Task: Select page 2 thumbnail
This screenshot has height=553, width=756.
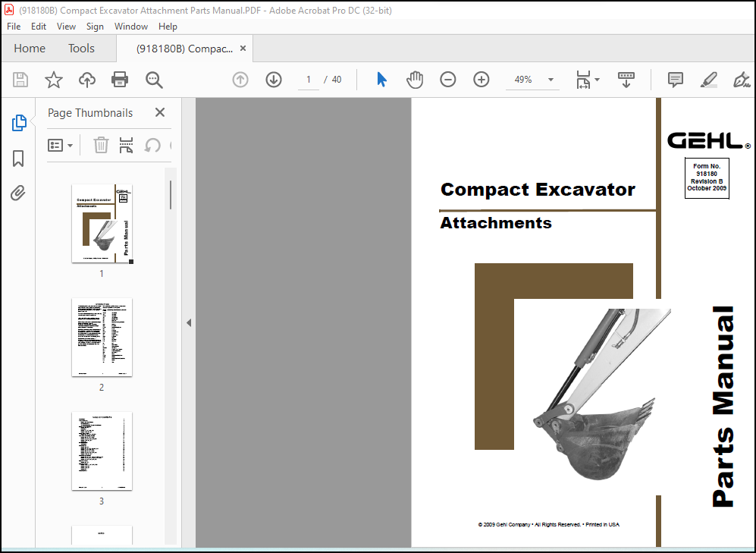Action: [x=102, y=337]
